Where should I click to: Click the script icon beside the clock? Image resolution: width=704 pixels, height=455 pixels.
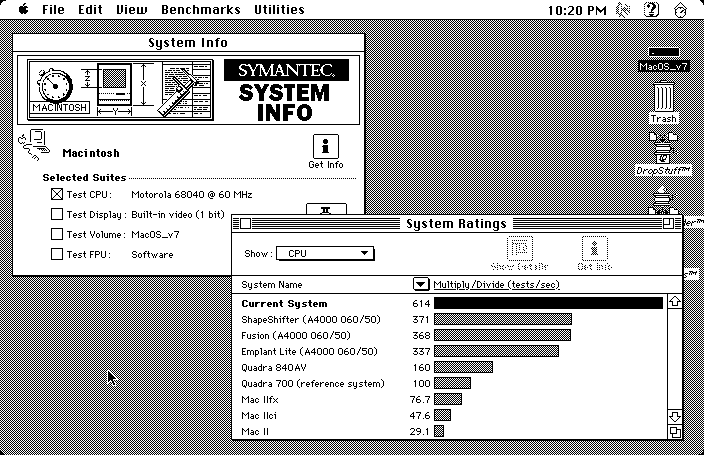click(623, 9)
